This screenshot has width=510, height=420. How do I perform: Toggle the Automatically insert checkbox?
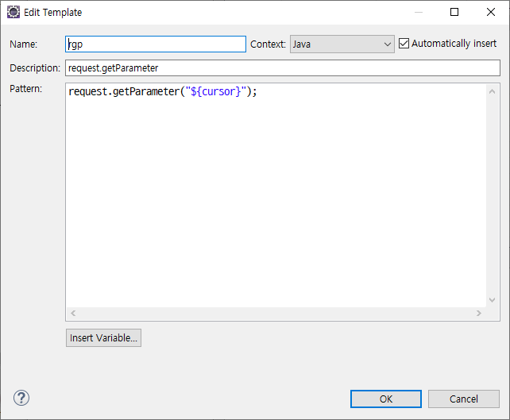tap(404, 43)
